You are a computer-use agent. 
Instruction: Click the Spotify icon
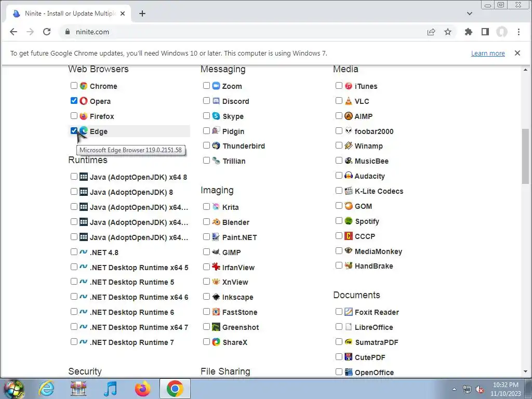(349, 221)
